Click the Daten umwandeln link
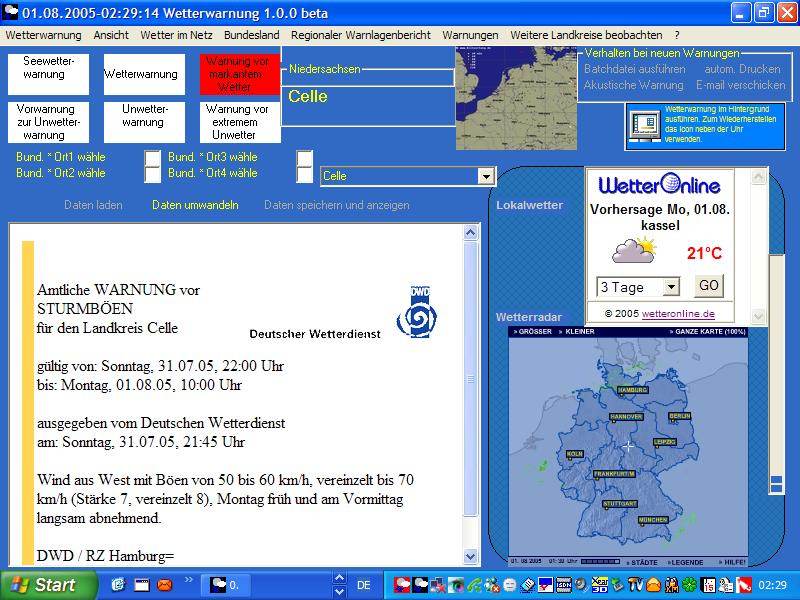 [195, 205]
